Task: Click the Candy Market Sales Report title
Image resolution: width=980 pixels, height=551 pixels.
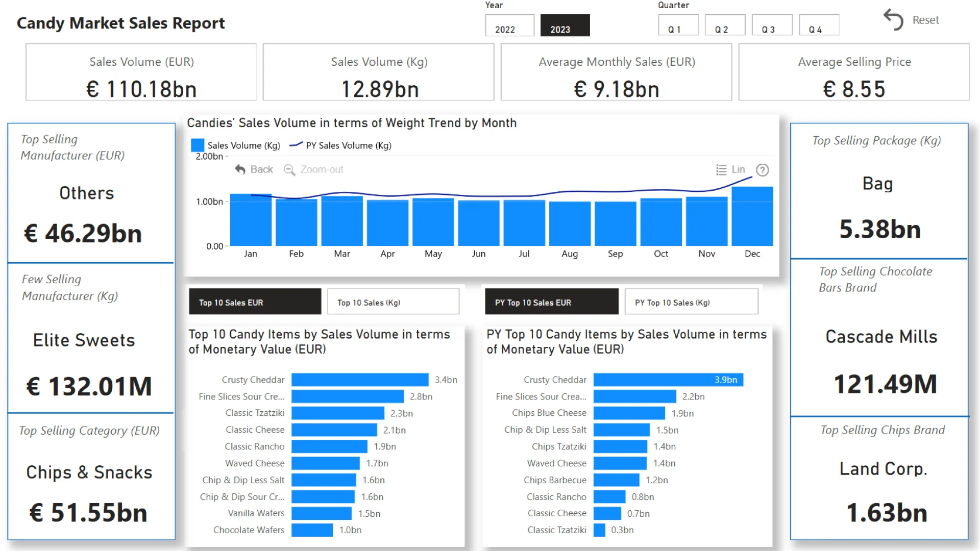Action: coord(121,23)
